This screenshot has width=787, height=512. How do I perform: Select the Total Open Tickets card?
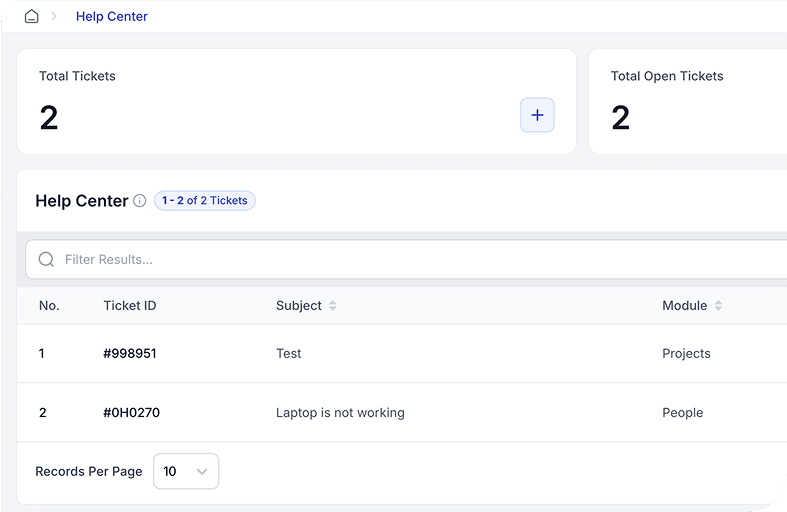click(x=690, y=102)
